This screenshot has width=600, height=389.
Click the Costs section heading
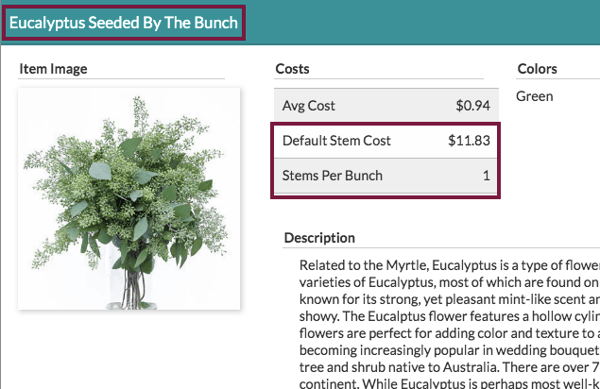(x=292, y=69)
